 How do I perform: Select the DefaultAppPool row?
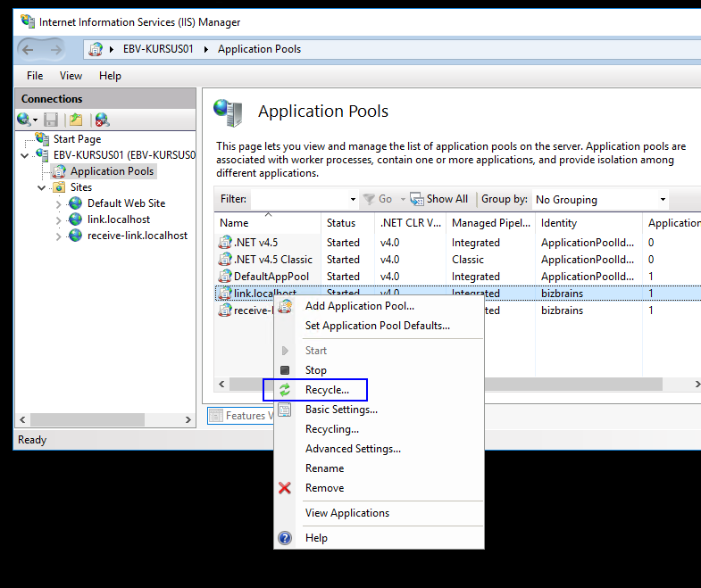click(x=271, y=277)
